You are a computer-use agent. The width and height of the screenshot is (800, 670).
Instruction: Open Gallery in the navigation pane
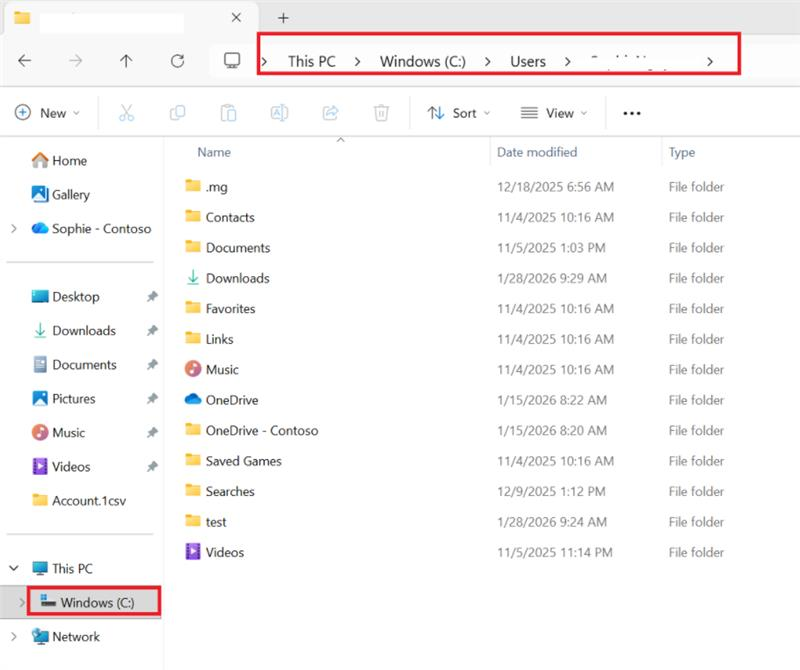(x=60, y=194)
